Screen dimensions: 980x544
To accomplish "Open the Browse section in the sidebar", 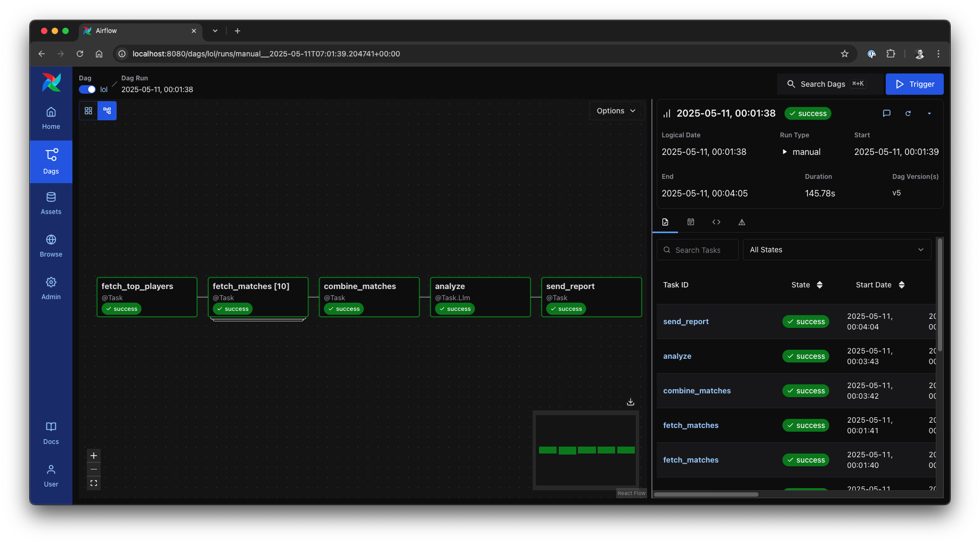I will (51, 245).
